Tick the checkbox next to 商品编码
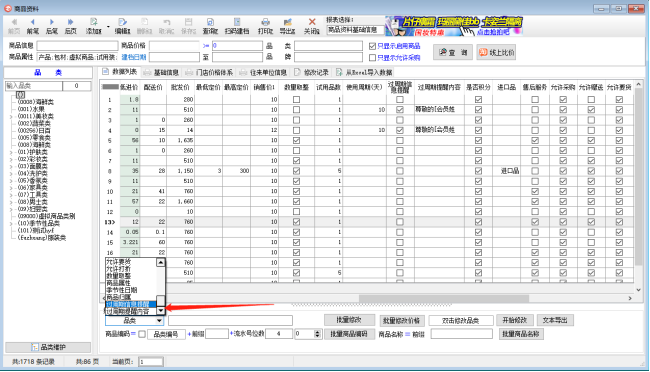This screenshot has height=372, width=650. coord(142,334)
